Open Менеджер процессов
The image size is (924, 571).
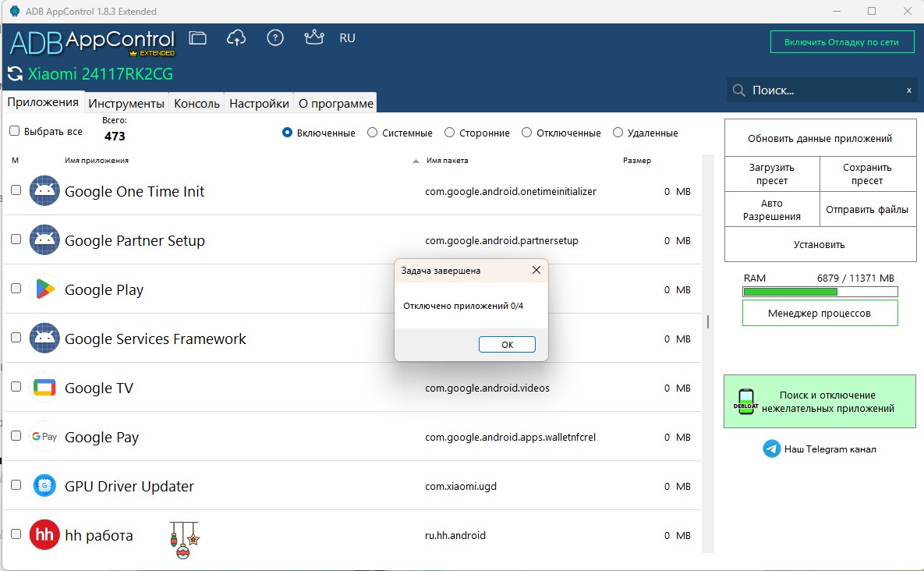pos(820,313)
